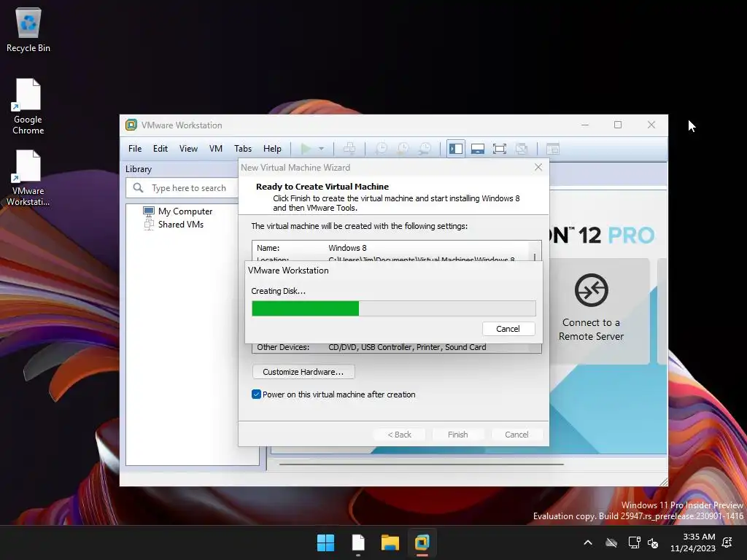Screen dimensions: 747x560
Task: Click the 'Windows 8' name value
Action: point(348,248)
